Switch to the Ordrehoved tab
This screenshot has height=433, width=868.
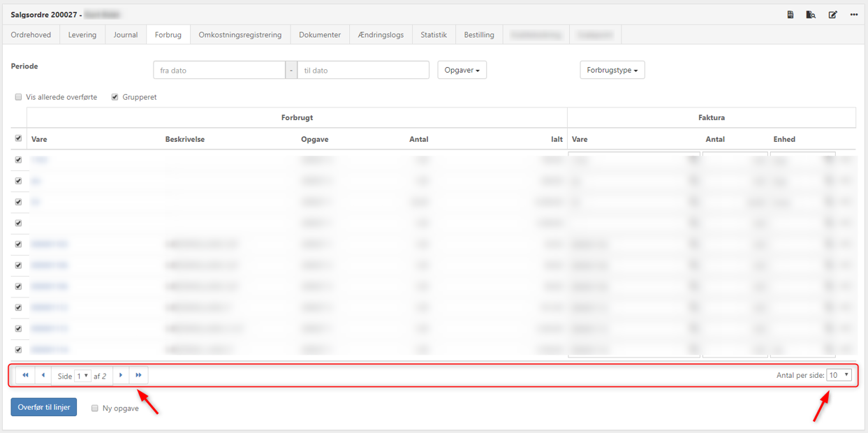point(31,35)
